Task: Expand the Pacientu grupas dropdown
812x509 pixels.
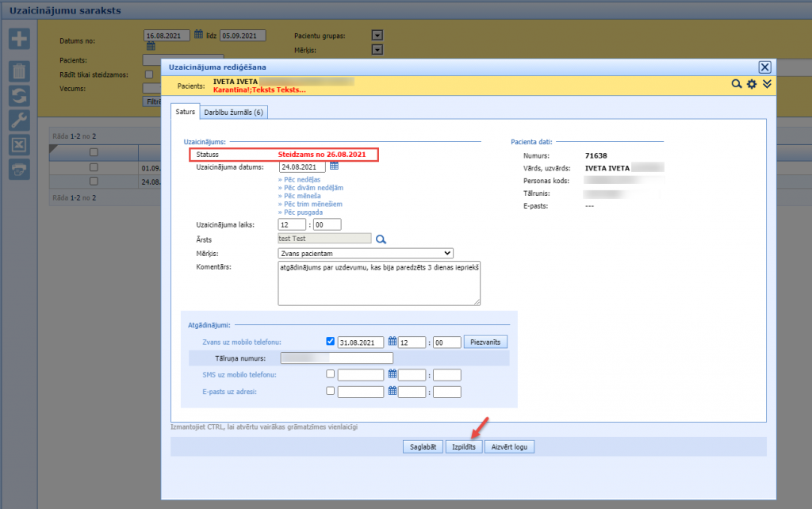Action: (x=377, y=36)
